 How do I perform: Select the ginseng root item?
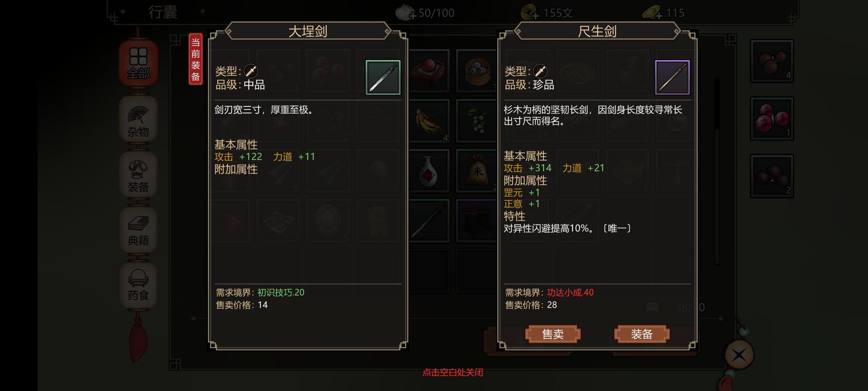coord(429,121)
